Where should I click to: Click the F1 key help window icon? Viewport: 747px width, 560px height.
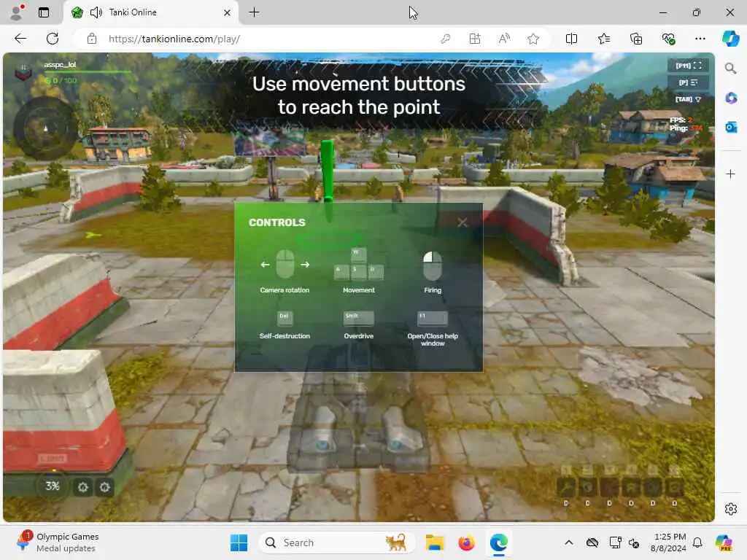coord(433,318)
